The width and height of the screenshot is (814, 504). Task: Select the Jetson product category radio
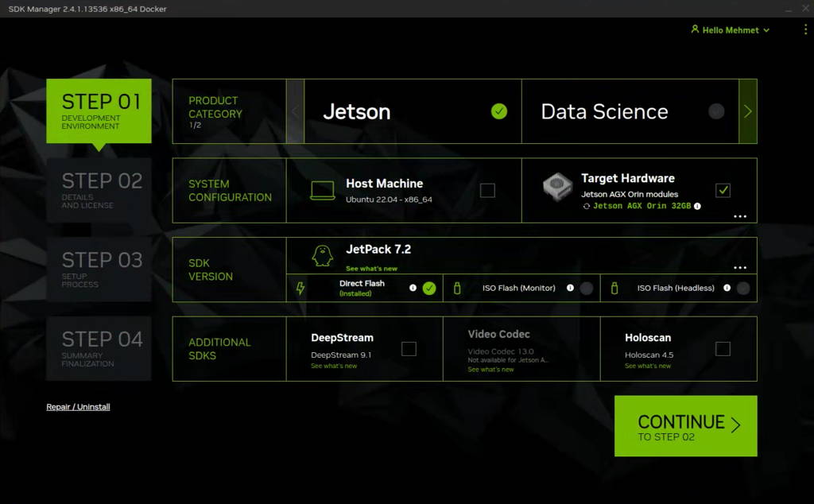(x=499, y=111)
